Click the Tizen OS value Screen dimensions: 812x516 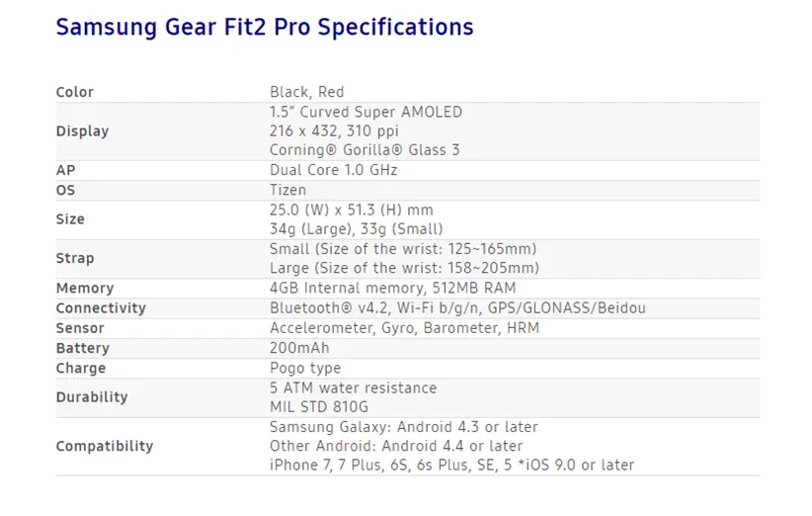[x=287, y=190]
